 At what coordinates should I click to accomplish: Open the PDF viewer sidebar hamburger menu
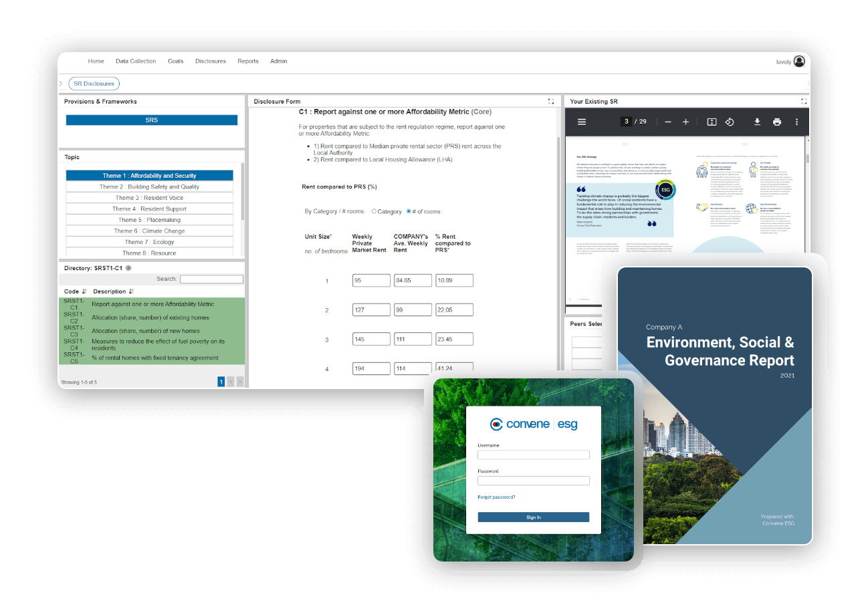(582, 122)
